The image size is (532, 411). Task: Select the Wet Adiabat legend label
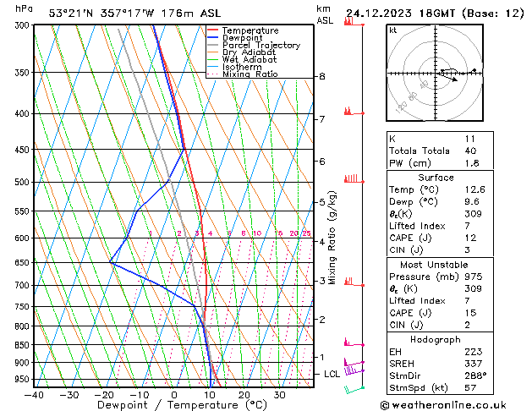click(x=250, y=60)
